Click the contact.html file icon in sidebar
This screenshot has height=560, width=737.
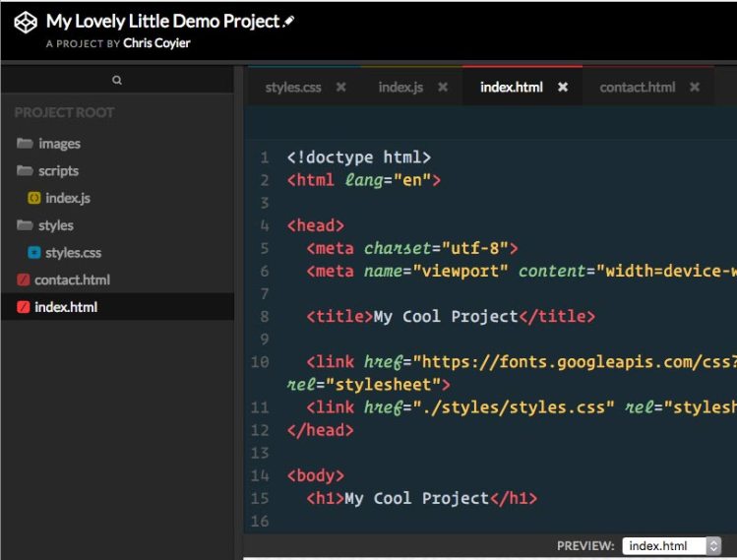click(23, 280)
